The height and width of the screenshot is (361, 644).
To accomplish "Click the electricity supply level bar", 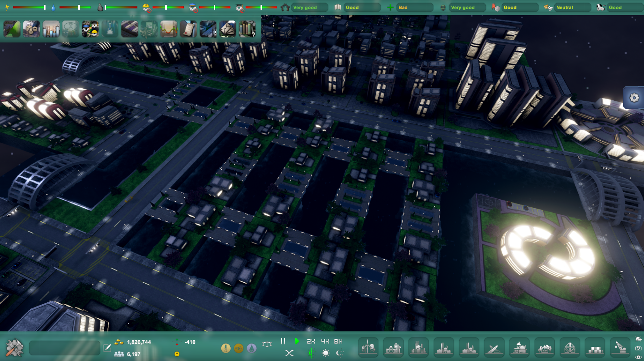I will point(29,7).
